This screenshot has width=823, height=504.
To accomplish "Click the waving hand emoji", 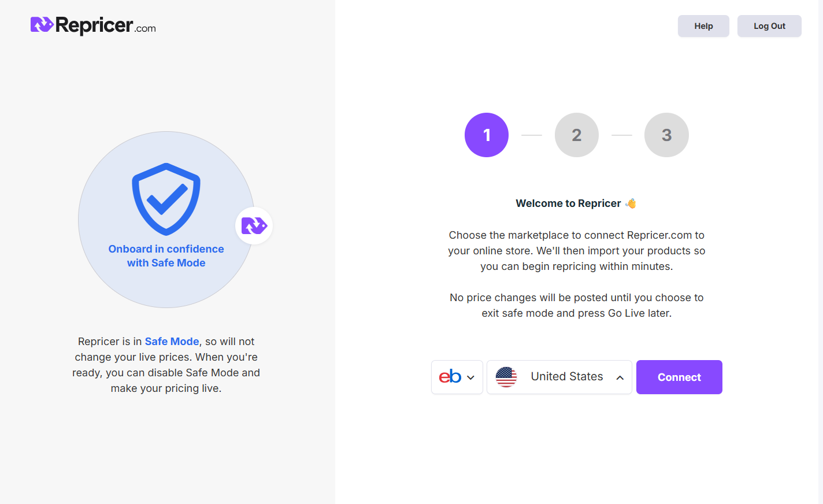I will (x=631, y=203).
